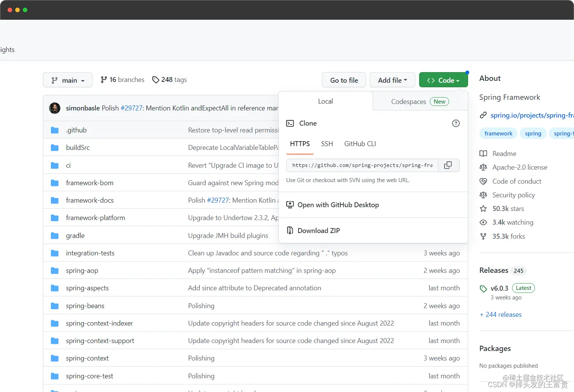
Task: Click the framework topic tag
Action: tap(498, 133)
